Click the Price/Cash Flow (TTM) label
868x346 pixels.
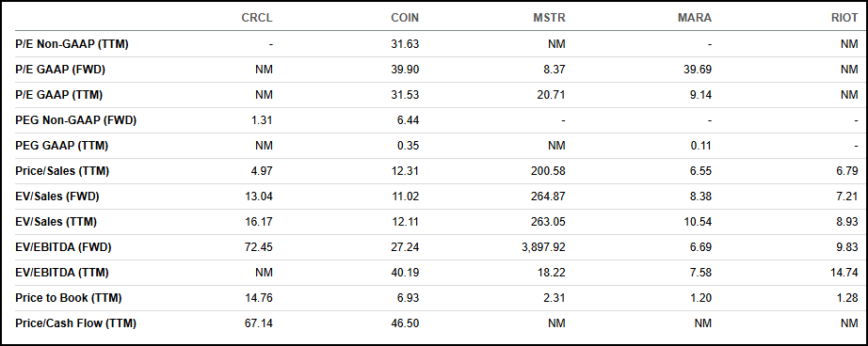[76, 323]
